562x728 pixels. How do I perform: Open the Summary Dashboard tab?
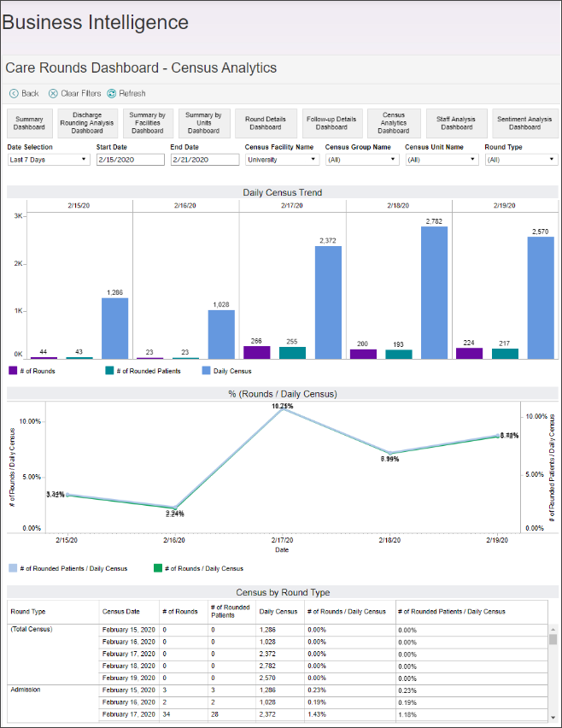[x=29, y=123]
